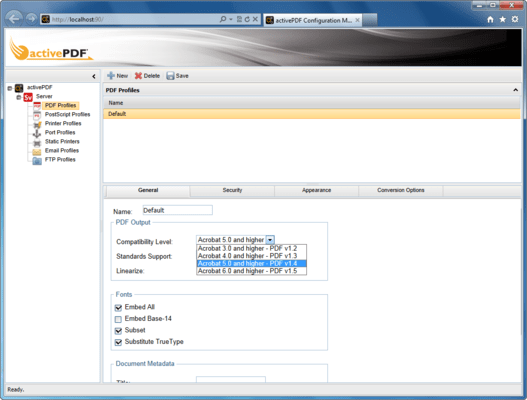Click the PDF Profiles tree icon

coord(37,106)
